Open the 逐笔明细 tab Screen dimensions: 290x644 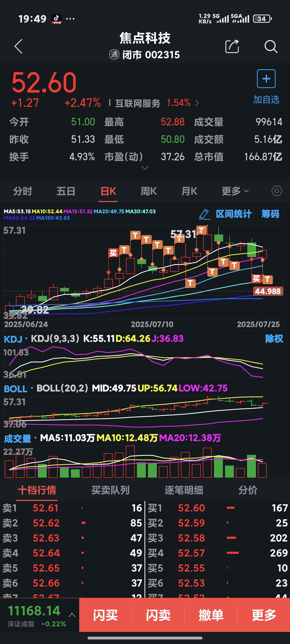pos(184,490)
